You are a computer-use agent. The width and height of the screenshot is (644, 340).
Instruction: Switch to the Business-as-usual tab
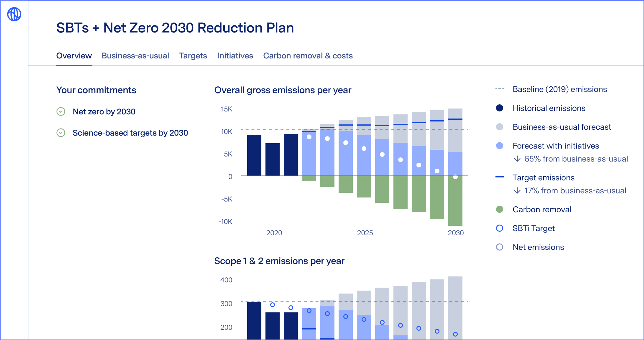[x=135, y=56]
